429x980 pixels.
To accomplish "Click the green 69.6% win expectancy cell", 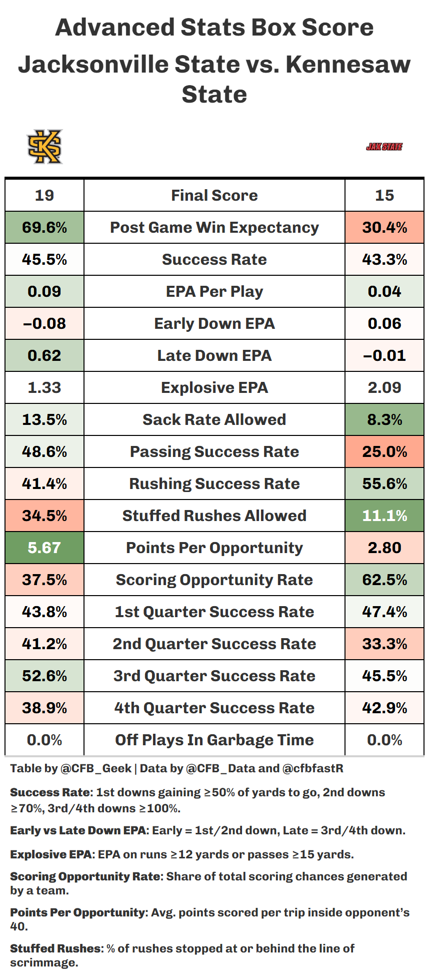I will (x=44, y=227).
